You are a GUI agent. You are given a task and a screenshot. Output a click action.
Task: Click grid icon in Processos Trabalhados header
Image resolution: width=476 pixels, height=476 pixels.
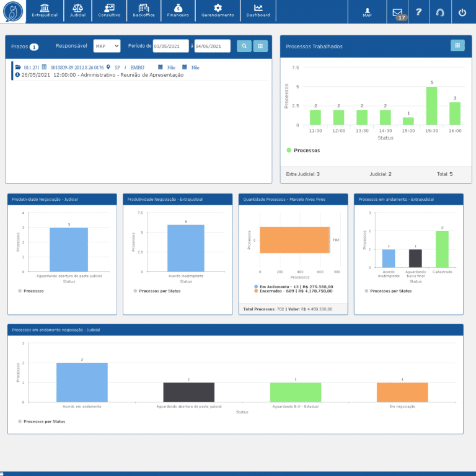coord(457,45)
